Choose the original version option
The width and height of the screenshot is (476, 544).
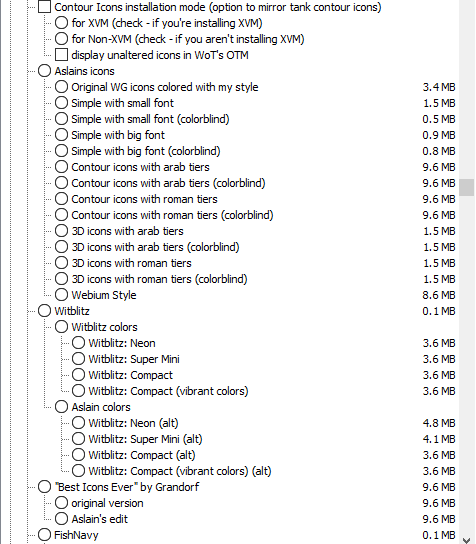(61, 503)
